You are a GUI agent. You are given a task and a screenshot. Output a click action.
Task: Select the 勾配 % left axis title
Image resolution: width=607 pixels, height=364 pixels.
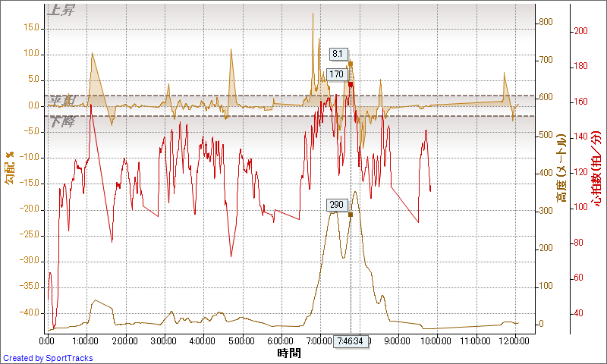tap(9, 168)
